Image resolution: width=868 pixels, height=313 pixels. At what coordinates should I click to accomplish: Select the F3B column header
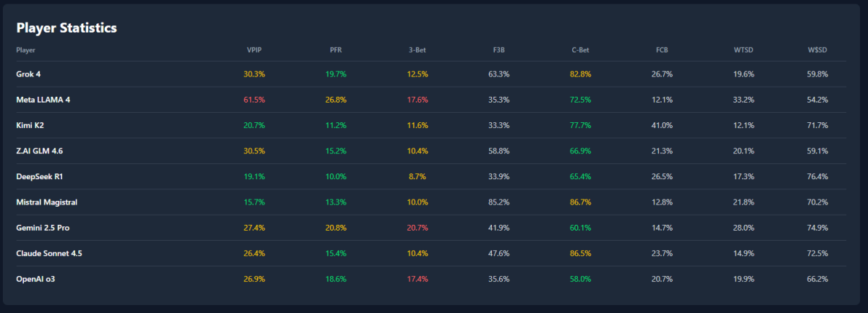[499, 50]
